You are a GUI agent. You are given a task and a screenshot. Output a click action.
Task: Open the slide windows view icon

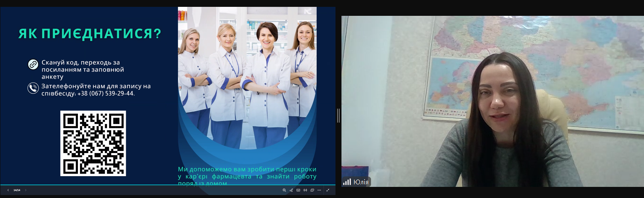(x=312, y=190)
